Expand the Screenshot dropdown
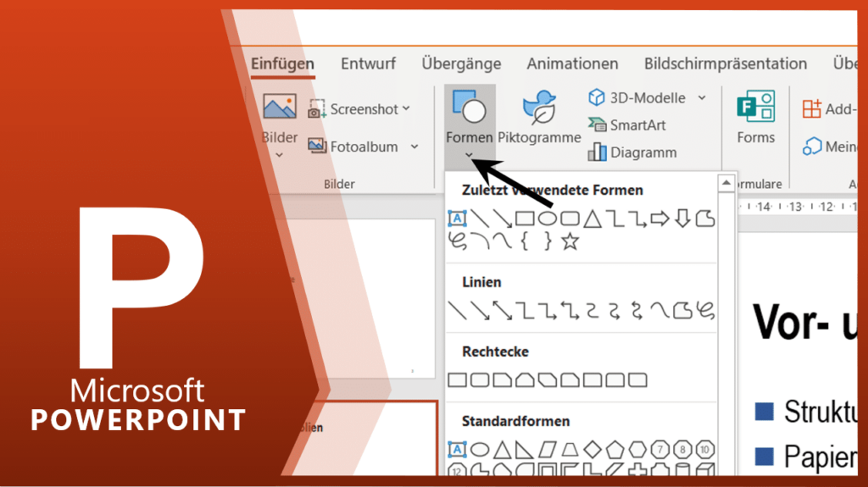This screenshot has height=487, width=868. [x=406, y=108]
